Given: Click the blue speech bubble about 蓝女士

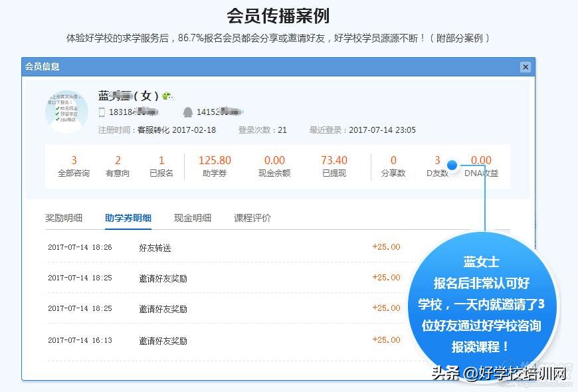Looking at the screenshot, I should point(486,302).
